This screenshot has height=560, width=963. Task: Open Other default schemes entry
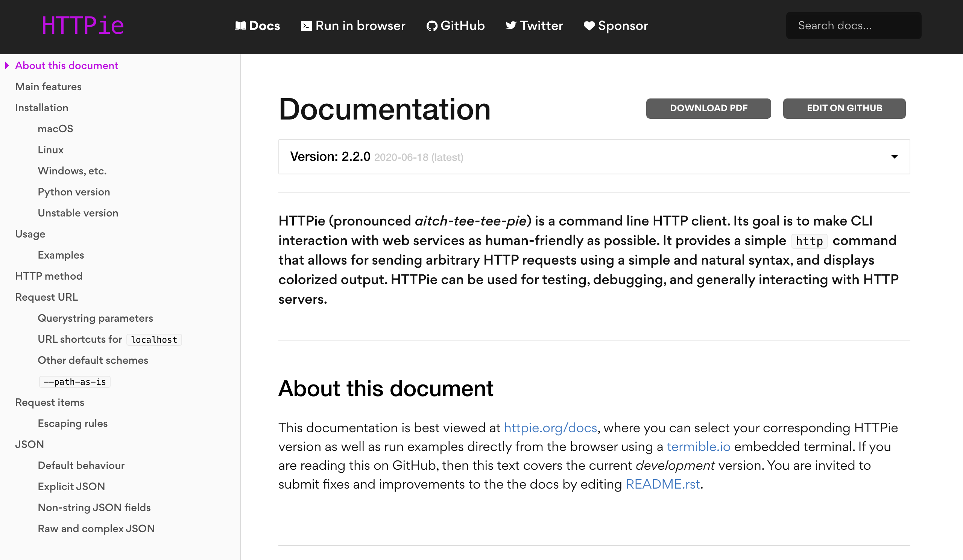(93, 360)
